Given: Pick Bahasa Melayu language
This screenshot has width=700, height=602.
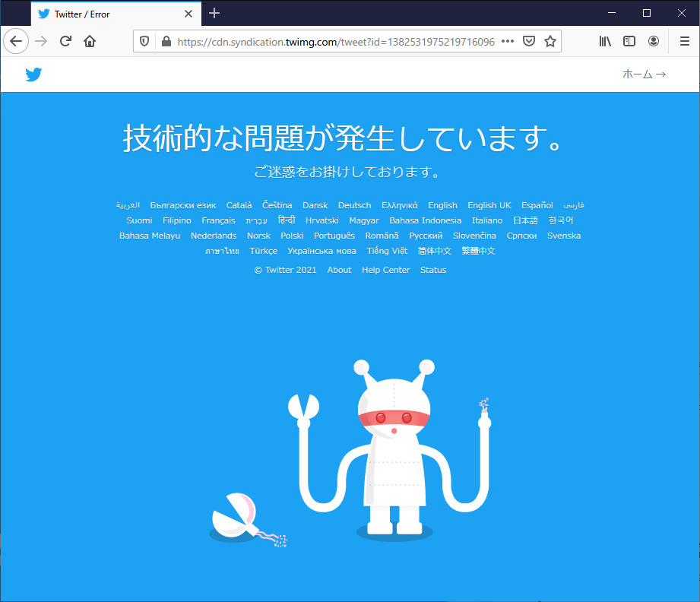Looking at the screenshot, I should 150,236.
